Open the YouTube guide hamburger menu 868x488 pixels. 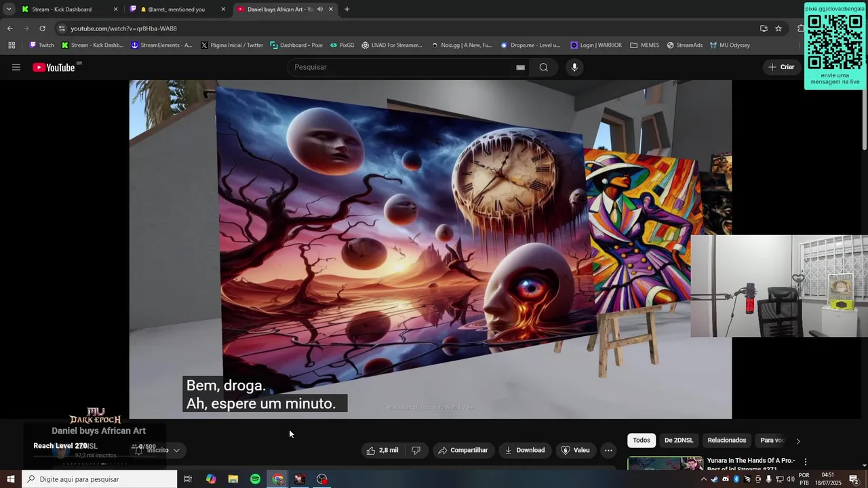pyautogui.click(x=16, y=67)
